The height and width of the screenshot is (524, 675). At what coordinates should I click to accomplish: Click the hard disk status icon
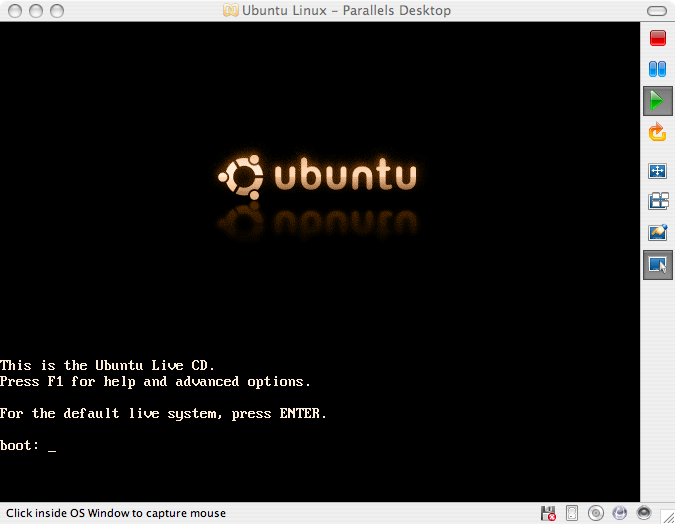coord(572,513)
